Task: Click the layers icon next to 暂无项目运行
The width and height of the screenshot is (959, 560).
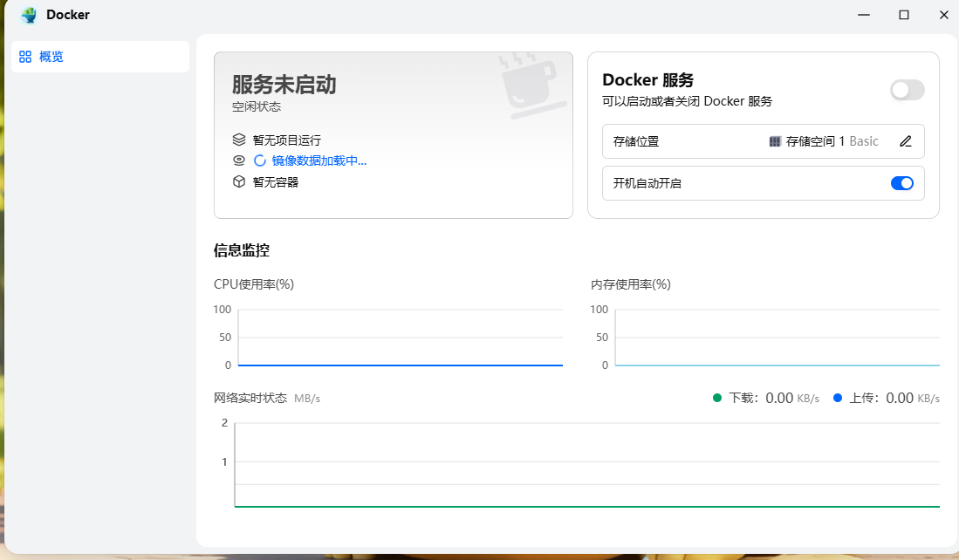Action: [239, 140]
